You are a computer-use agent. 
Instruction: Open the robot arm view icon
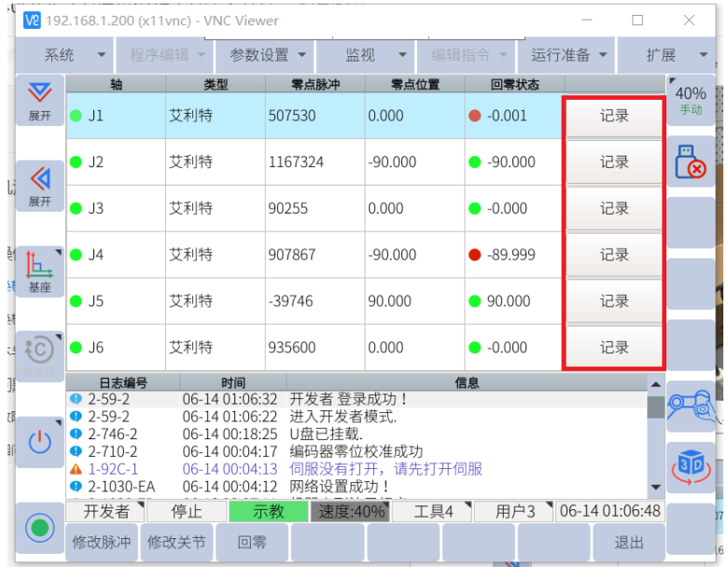click(x=691, y=406)
